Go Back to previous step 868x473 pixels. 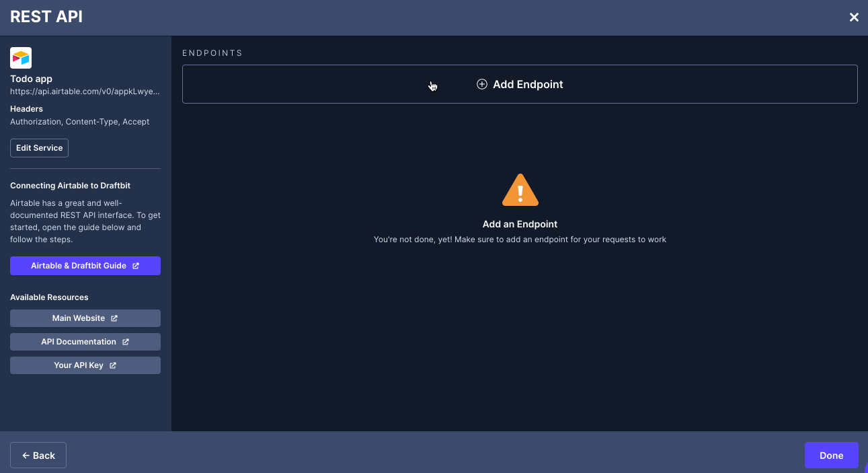(x=38, y=456)
